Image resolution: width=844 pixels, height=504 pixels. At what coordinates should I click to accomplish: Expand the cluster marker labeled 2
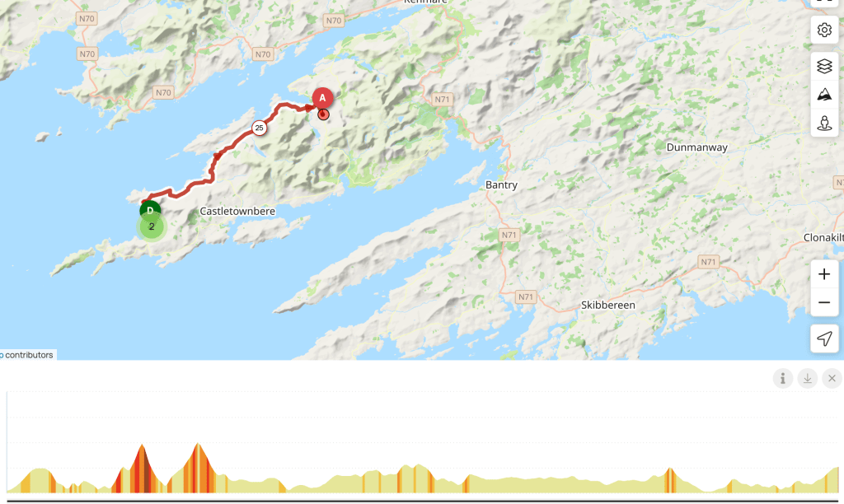coord(152,227)
